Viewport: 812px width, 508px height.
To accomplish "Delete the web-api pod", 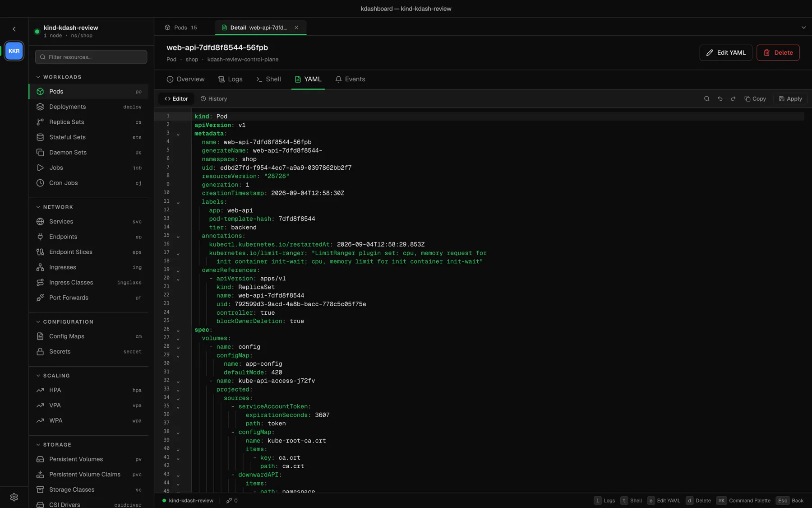I will coord(778,52).
